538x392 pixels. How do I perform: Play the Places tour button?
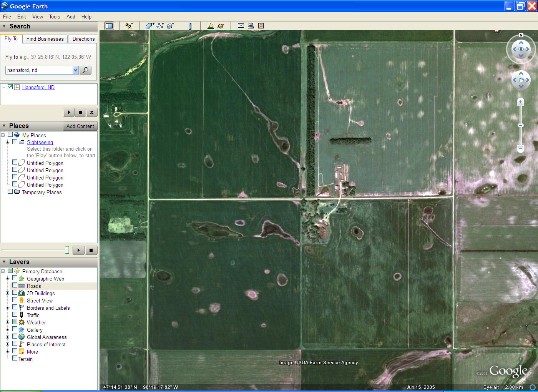[78, 250]
